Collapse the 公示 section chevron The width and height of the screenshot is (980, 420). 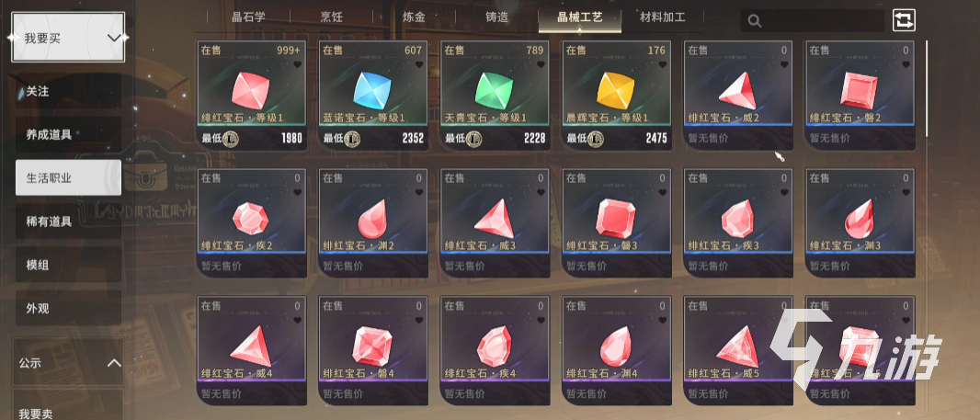[114, 362]
